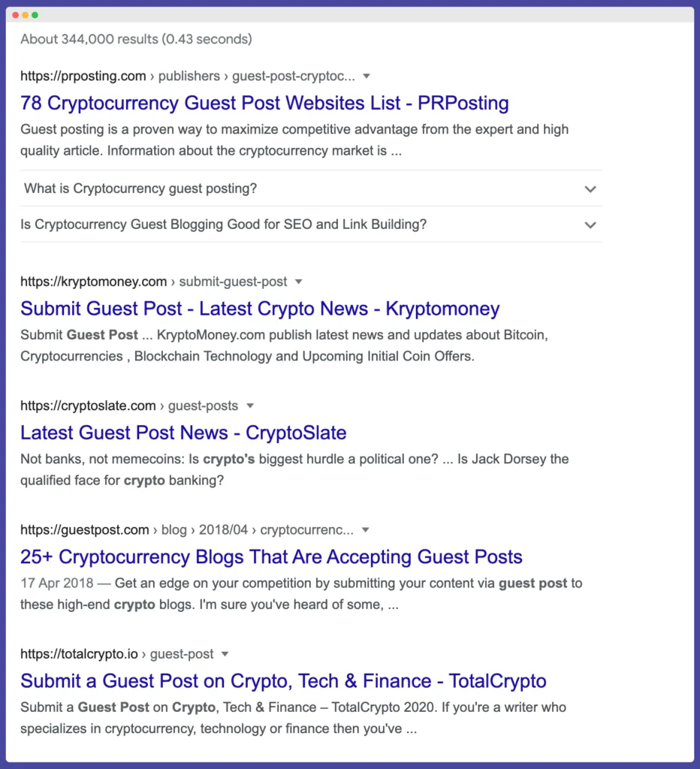Open the 25+ Cryptocurrency Blogs result
700x769 pixels.
[x=271, y=557]
